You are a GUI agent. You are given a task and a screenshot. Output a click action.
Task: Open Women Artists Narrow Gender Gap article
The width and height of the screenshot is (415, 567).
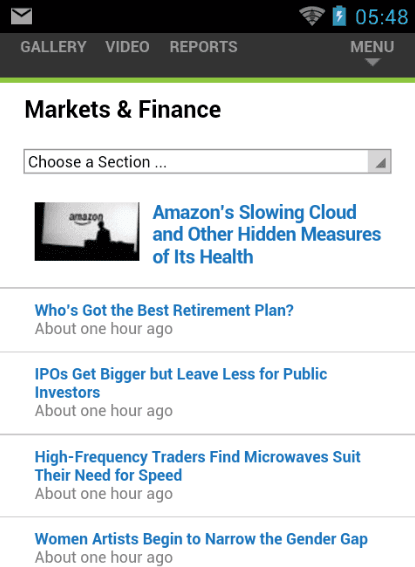[x=201, y=539]
